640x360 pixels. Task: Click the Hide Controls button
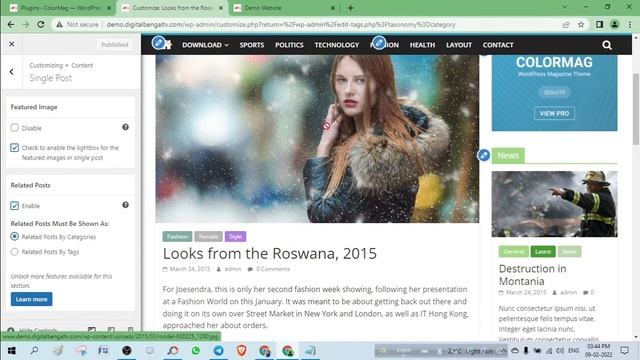33,330
